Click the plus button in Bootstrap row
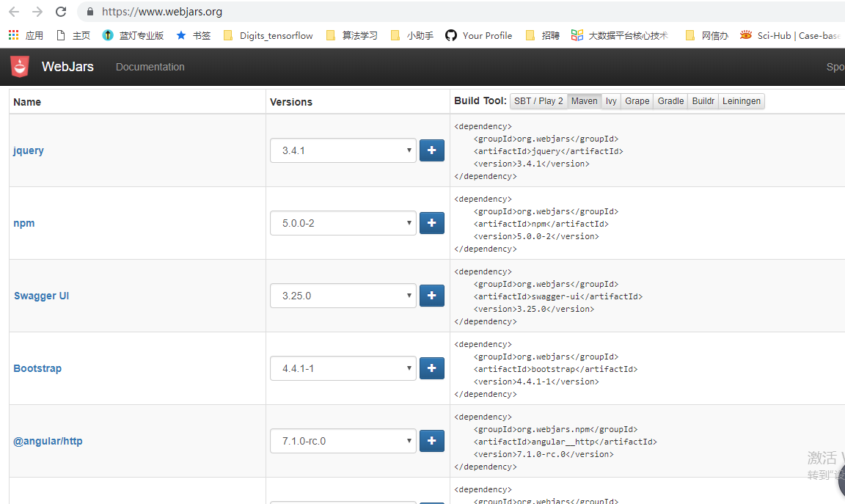845x504 pixels. (x=431, y=368)
